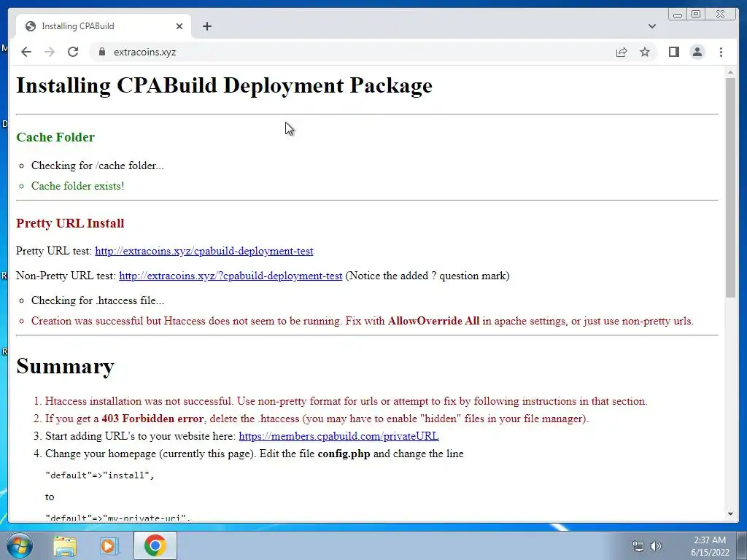The width and height of the screenshot is (747, 560).
Task: Select the Installing CPABuild tab
Action: point(104,26)
